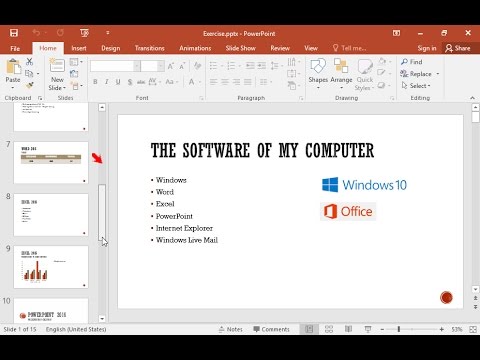The height and width of the screenshot is (360, 480).
Task: Open the Shapes gallery
Action: tap(318, 73)
